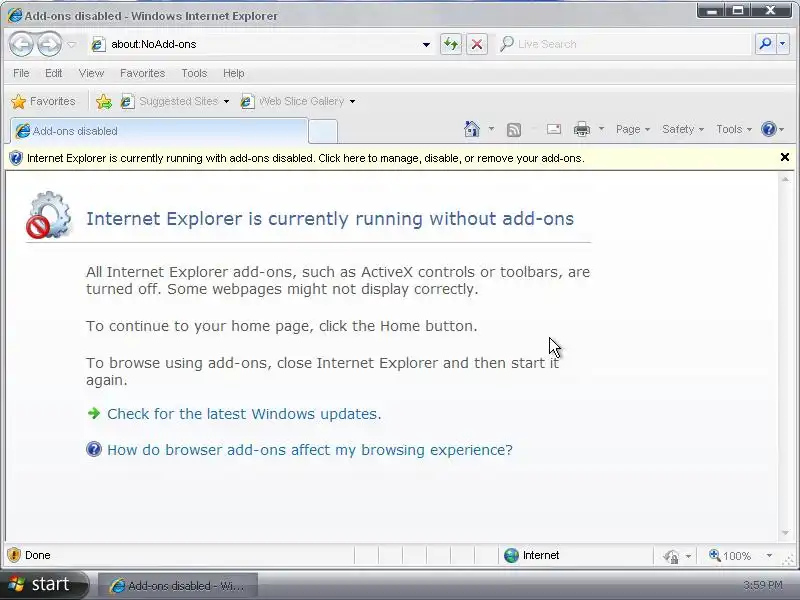Screen dimensions: 800x600
Task: Click the Live Search input box
Action: (x=625, y=44)
